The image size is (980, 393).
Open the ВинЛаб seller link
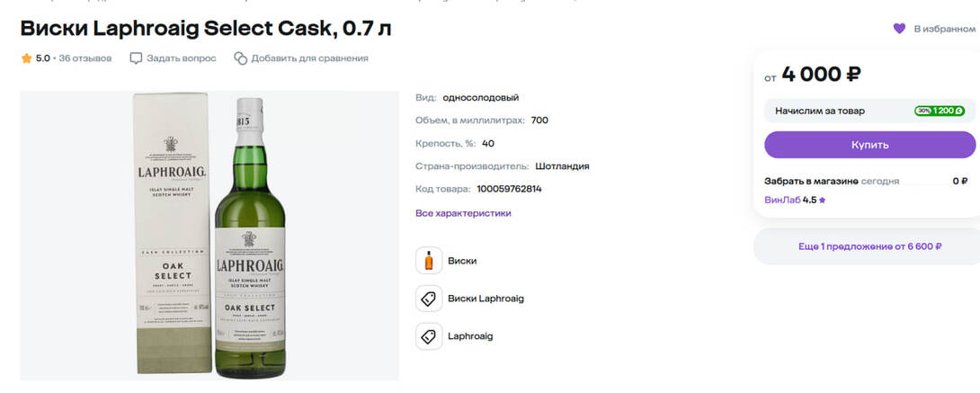point(781,200)
